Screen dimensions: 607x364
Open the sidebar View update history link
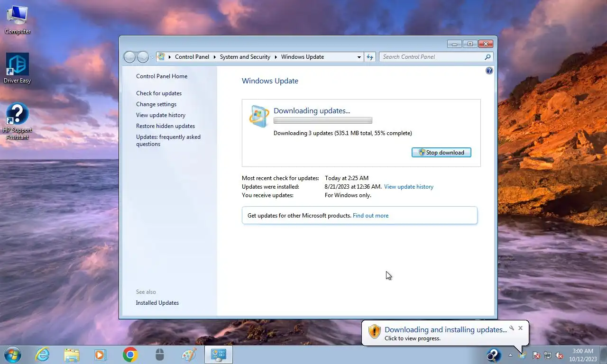click(161, 115)
